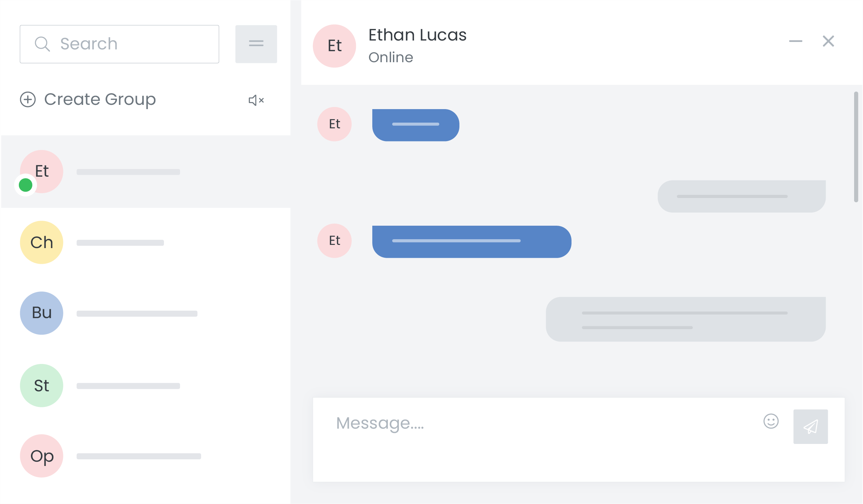Click the plus circle icon
This screenshot has width=863, height=504.
(28, 100)
